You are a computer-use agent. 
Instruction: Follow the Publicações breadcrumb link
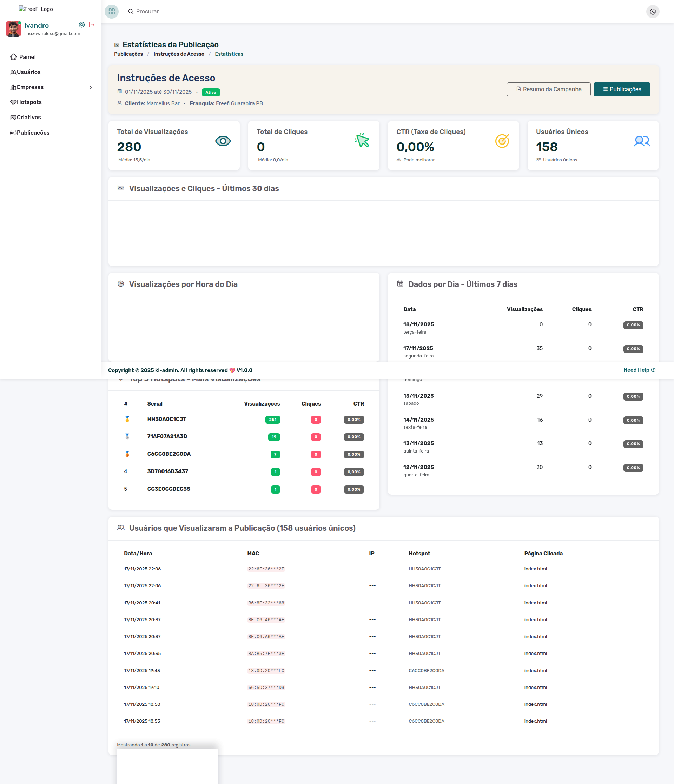pos(128,54)
